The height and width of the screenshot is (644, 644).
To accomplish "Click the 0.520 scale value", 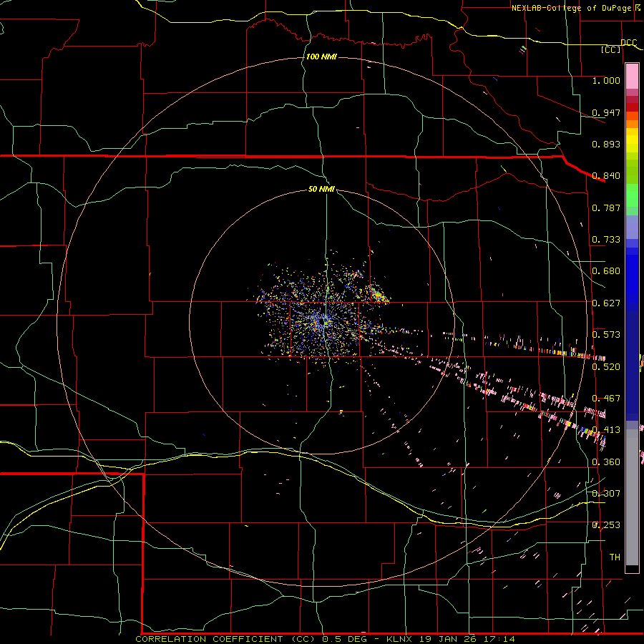I will pyautogui.click(x=606, y=367).
